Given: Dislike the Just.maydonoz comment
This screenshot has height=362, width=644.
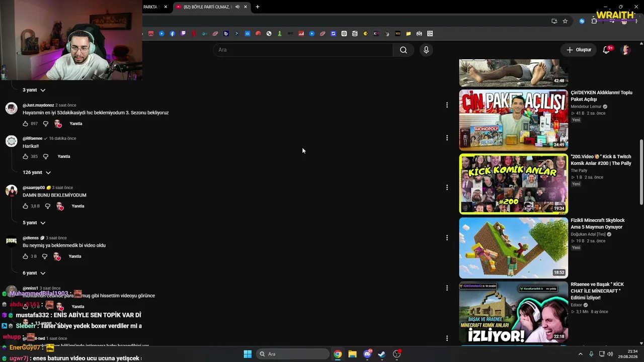Looking at the screenshot, I should click(x=46, y=124).
